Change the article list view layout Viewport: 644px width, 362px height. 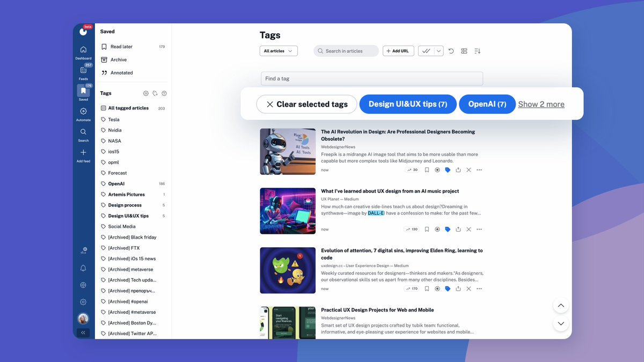pyautogui.click(x=464, y=51)
